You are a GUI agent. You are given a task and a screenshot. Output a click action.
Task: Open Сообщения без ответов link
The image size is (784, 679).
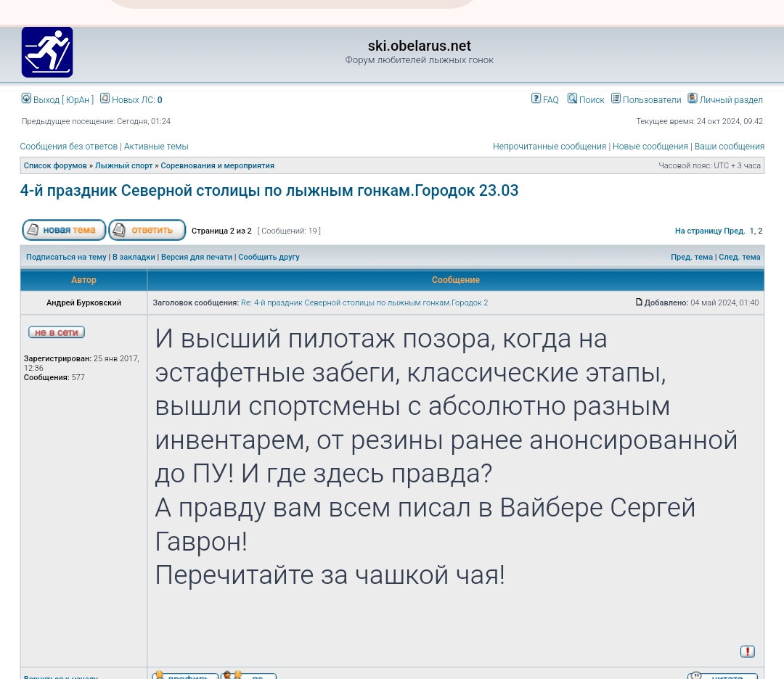click(x=68, y=147)
